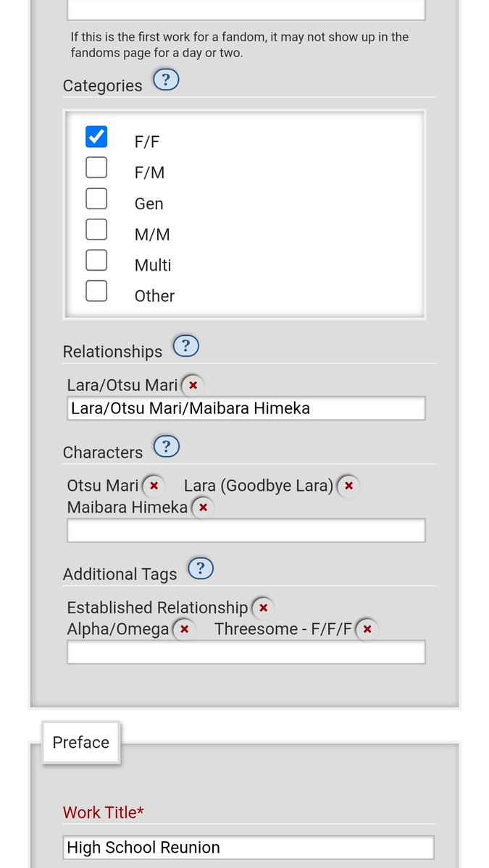
Task: Select the Multi category checkbox
Action: coord(96,260)
